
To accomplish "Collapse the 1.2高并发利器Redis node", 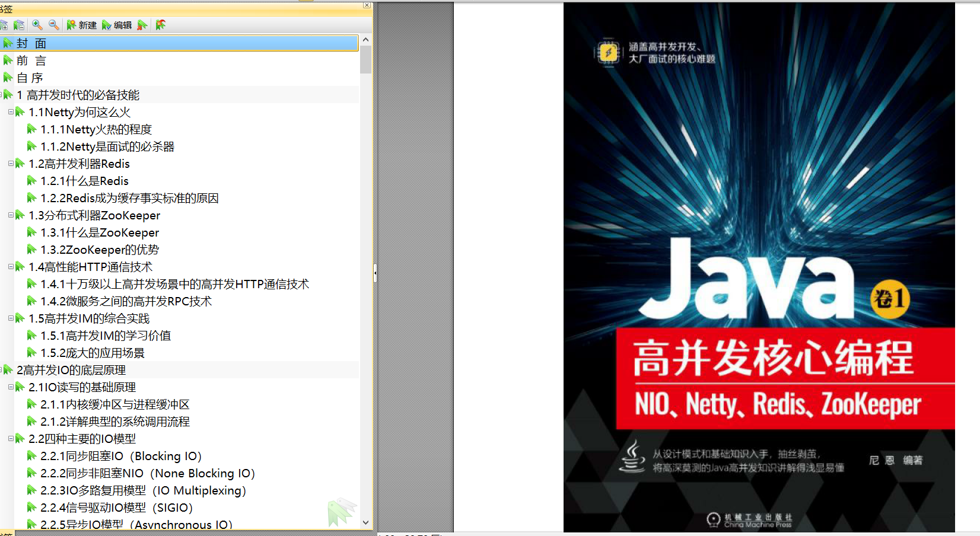I will coord(11,164).
